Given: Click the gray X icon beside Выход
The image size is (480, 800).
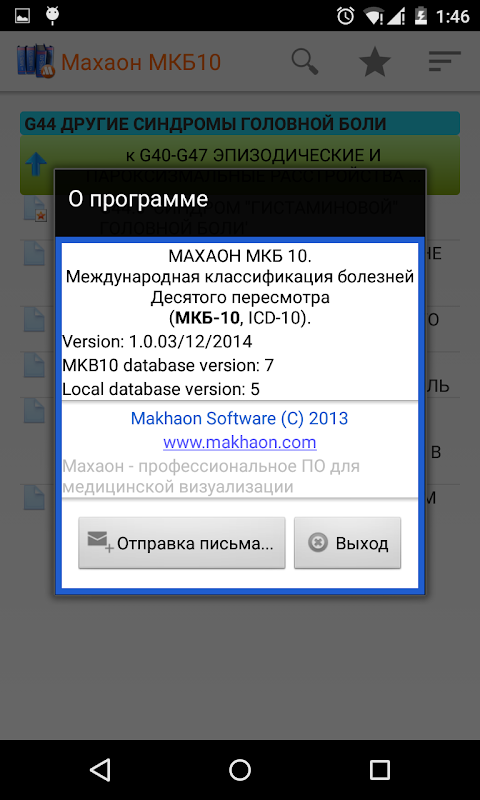Looking at the screenshot, I should click(x=318, y=542).
